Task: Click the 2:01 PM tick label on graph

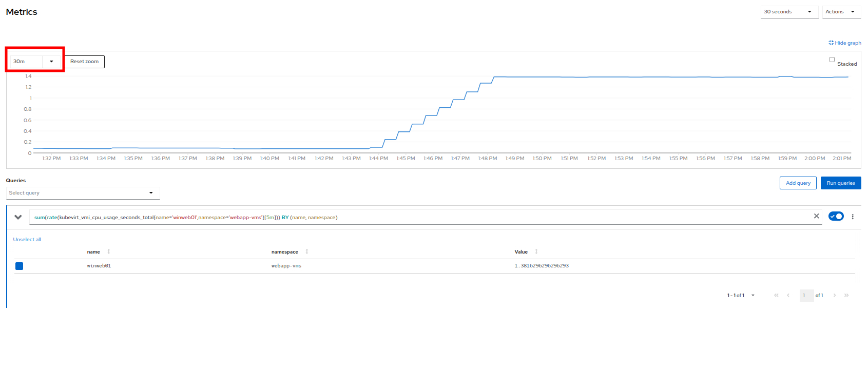Action: point(842,159)
